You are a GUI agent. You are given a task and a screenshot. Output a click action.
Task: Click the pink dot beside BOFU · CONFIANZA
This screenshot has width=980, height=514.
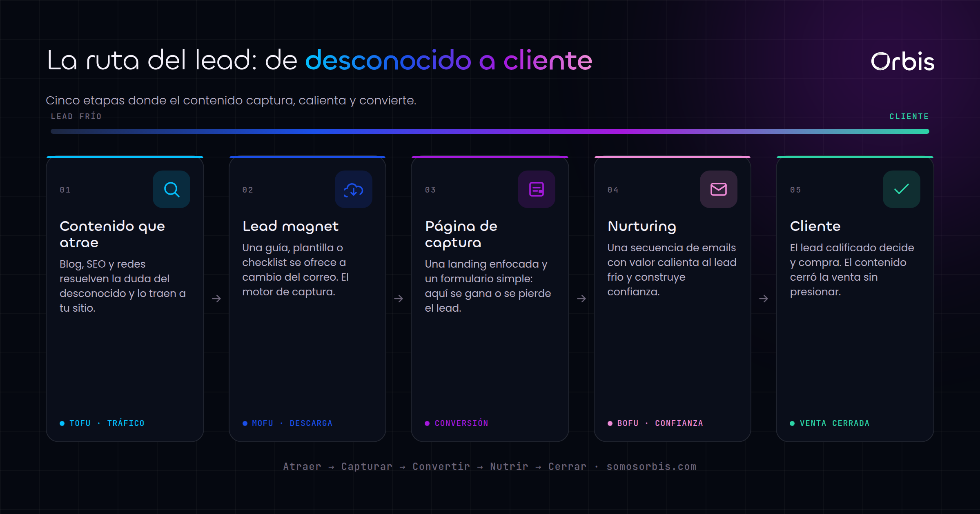(610, 423)
